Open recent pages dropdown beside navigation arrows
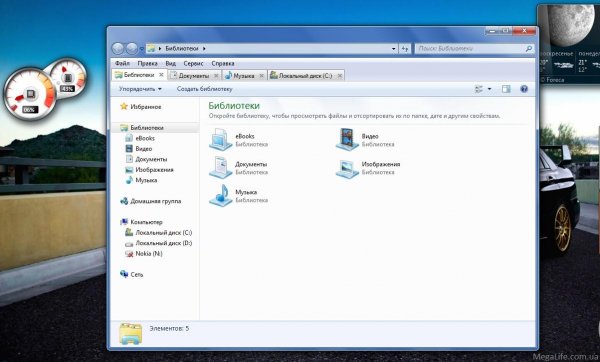This screenshot has width=600, height=362. [x=141, y=49]
